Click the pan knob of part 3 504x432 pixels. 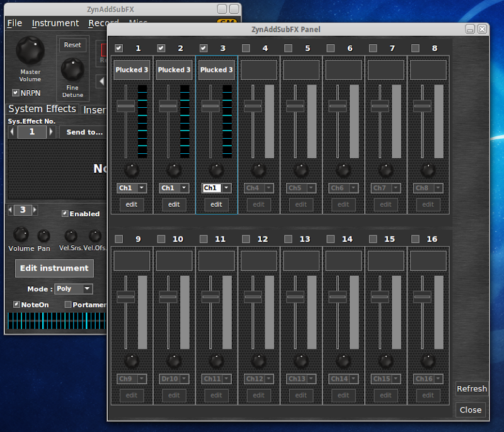coord(216,170)
